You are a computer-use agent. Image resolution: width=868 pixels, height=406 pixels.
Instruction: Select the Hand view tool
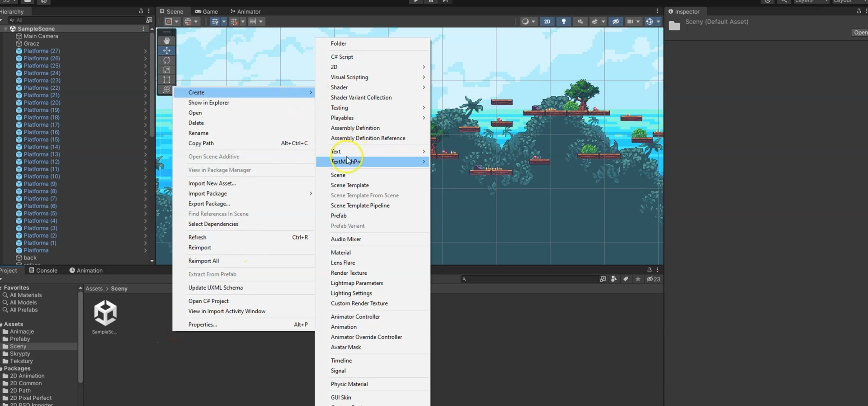(167, 41)
